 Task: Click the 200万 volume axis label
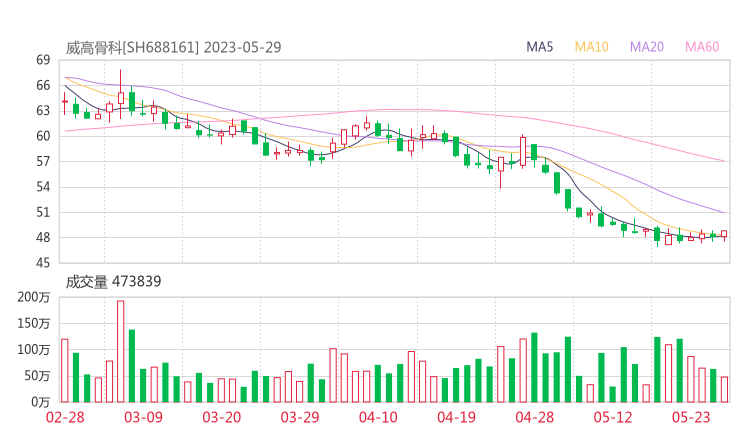pos(34,297)
